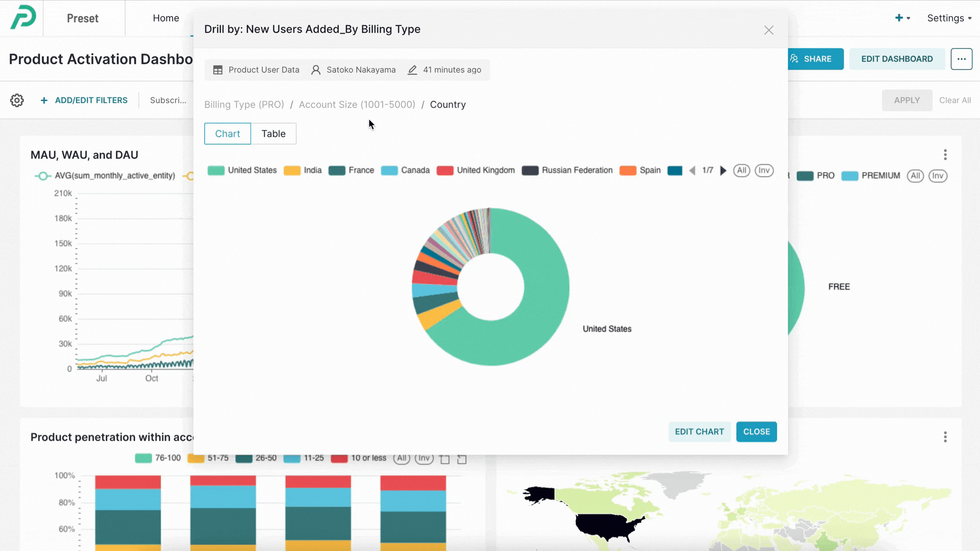The width and height of the screenshot is (980, 551).
Task: Click the India yellow legend swatch
Action: pos(292,170)
